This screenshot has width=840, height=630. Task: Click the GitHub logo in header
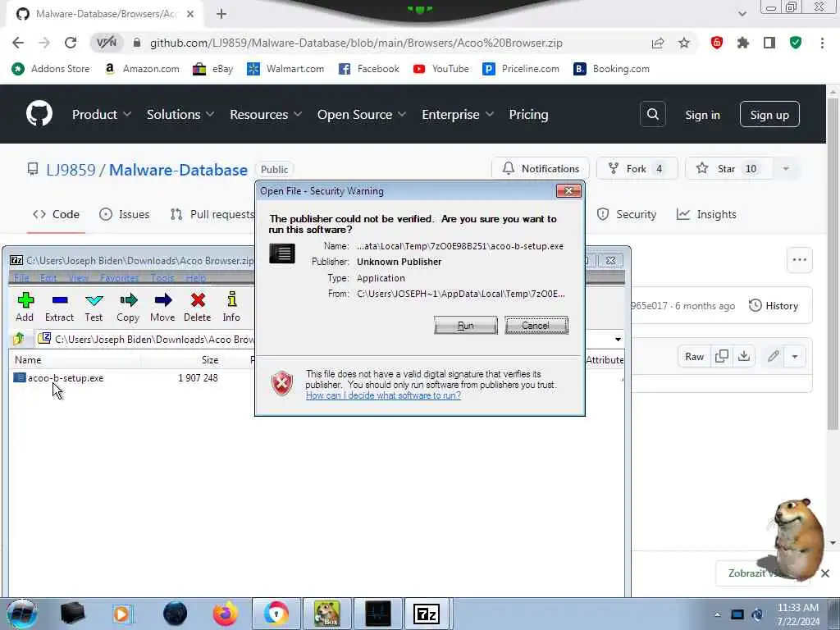pos(39,113)
